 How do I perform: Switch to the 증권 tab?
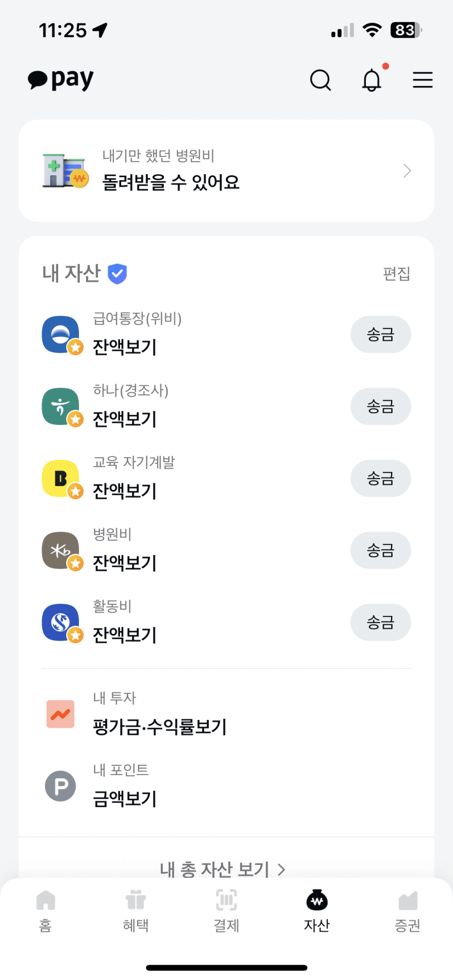(408, 910)
